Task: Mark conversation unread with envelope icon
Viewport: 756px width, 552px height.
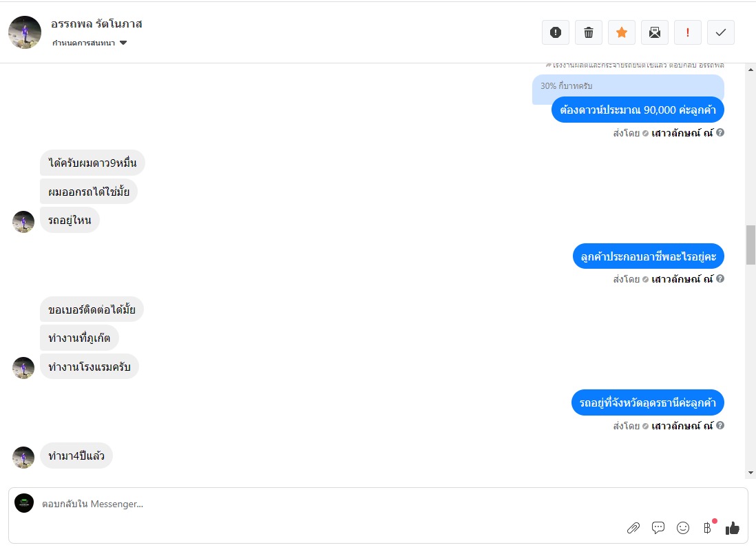Action: 655,32
